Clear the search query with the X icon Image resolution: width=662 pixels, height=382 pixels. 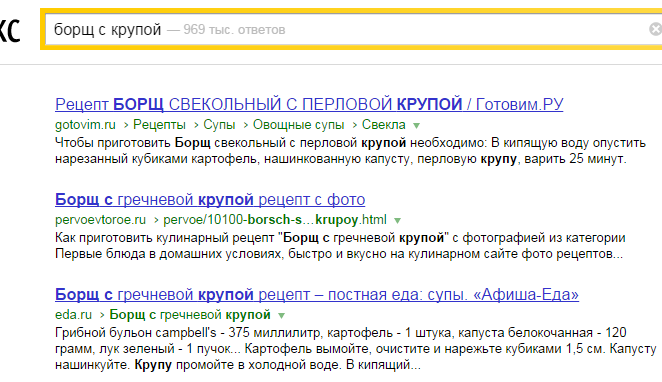(656, 29)
